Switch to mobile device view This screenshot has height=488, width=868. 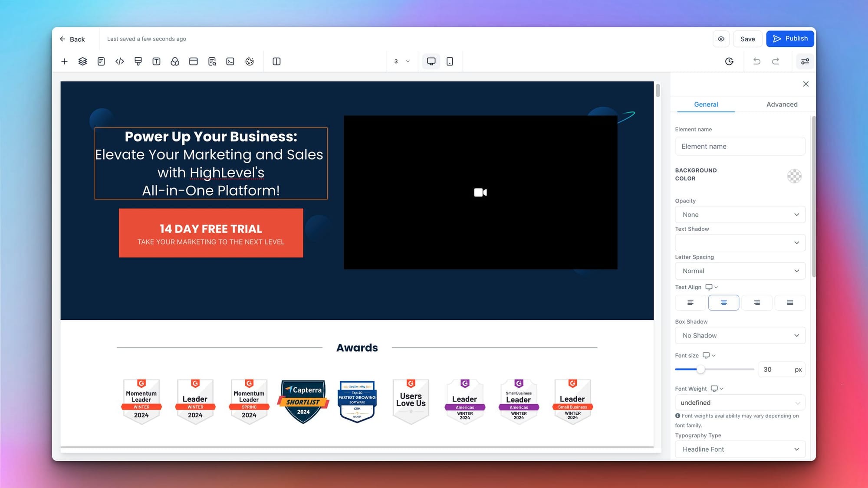[x=450, y=61]
